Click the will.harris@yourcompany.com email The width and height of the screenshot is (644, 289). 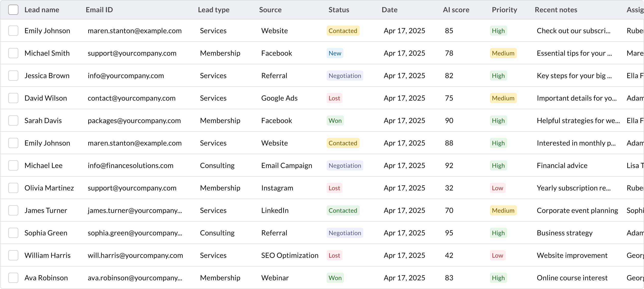(x=135, y=255)
